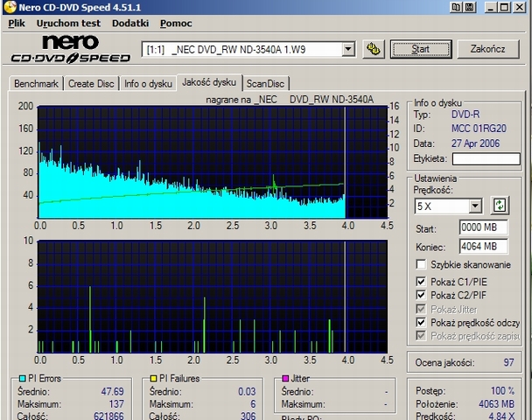Click the Koniec field showing 4064 MB

click(x=484, y=246)
